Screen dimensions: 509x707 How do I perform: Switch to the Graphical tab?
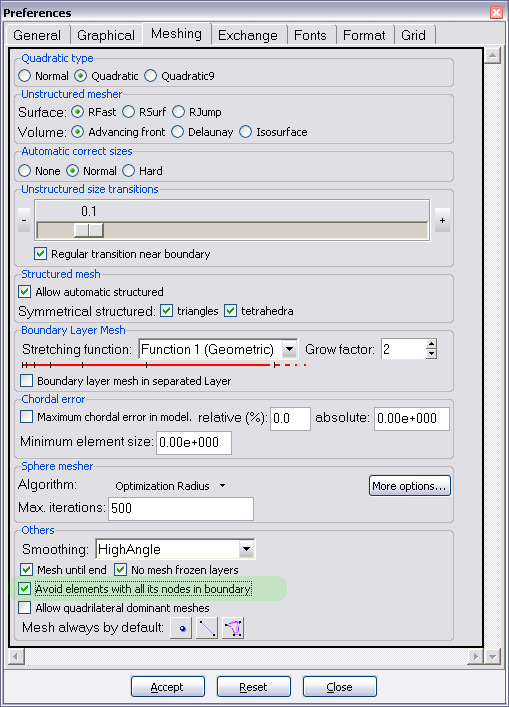click(x=106, y=35)
